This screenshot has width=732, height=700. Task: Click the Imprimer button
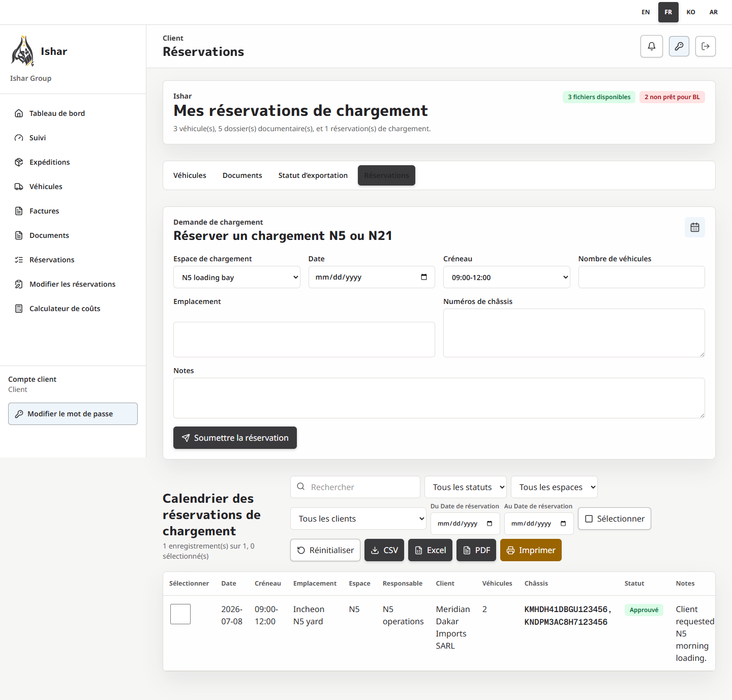[x=531, y=550]
